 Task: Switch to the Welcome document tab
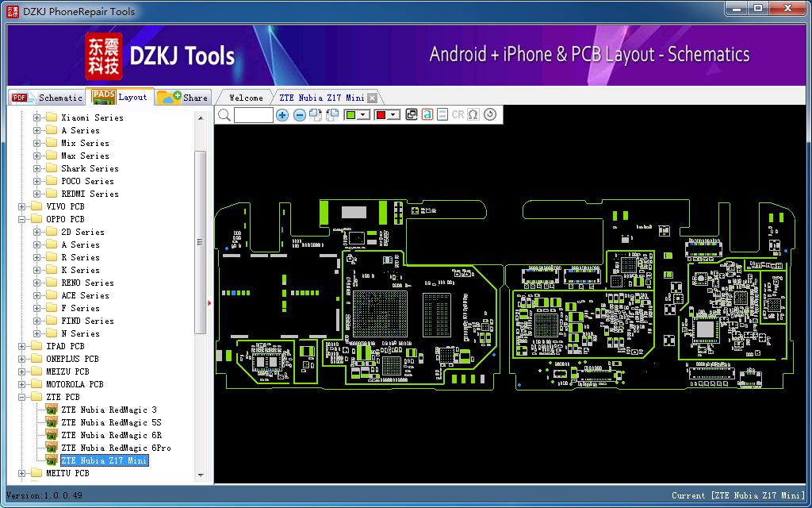click(x=246, y=98)
